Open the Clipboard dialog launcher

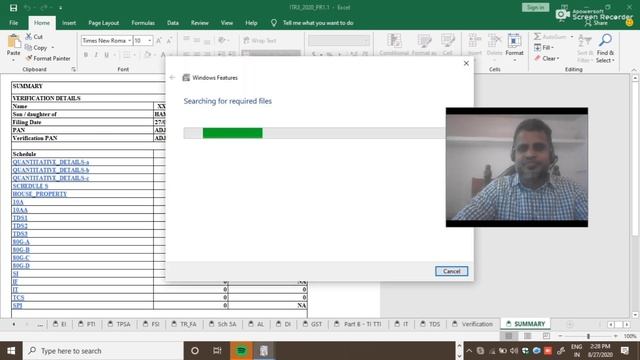73,70
